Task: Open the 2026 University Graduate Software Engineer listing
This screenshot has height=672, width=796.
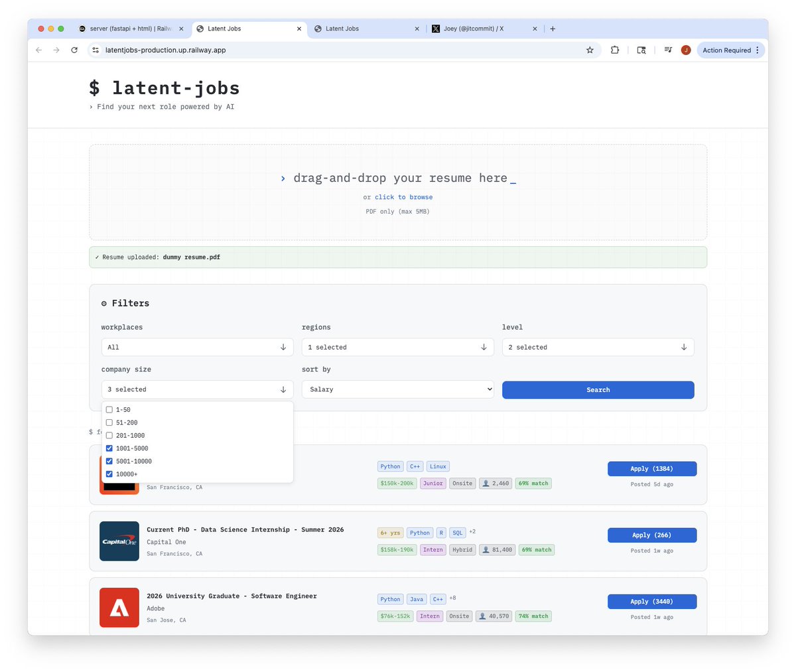Action: pyautogui.click(x=232, y=596)
